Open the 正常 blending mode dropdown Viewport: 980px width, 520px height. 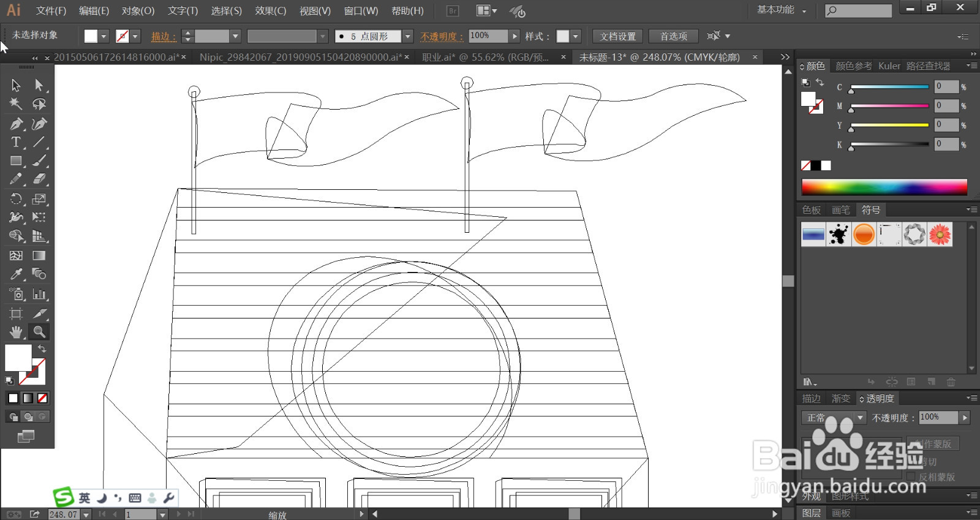click(833, 418)
